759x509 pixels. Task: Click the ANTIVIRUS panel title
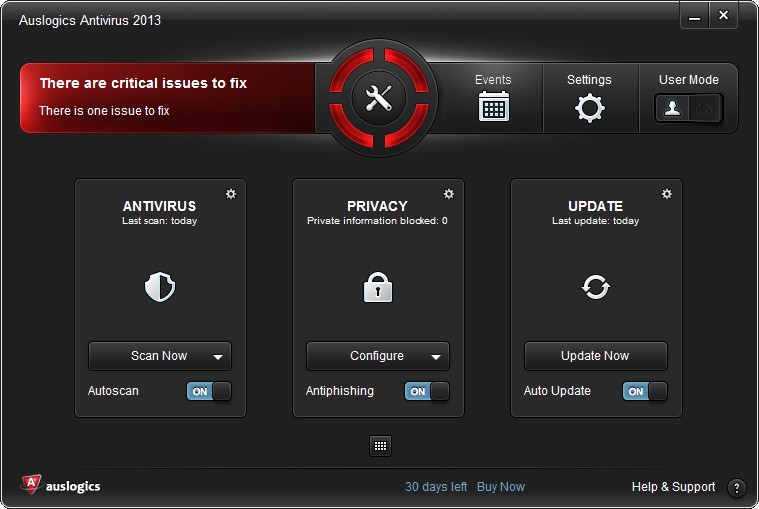[159, 206]
